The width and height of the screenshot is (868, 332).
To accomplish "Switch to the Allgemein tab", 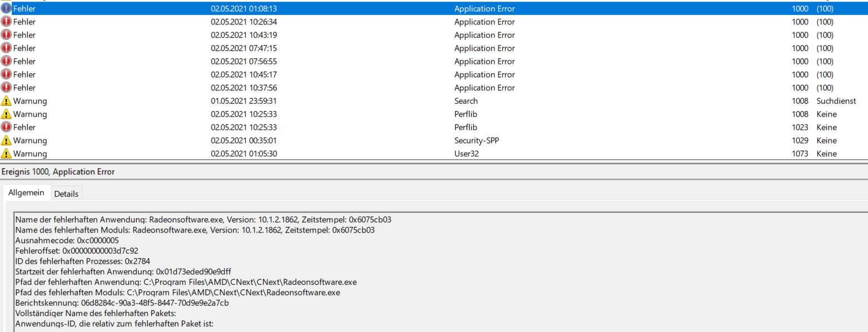I will point(26,193).
